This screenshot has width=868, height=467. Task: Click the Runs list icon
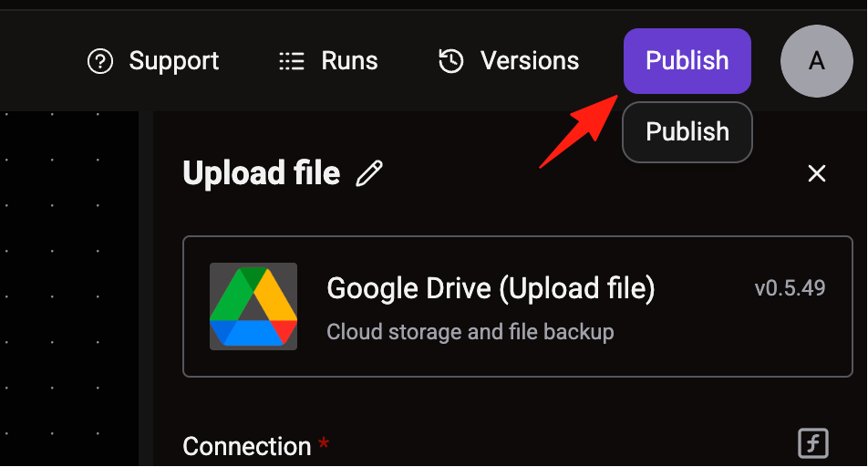[x=292, y=61]
